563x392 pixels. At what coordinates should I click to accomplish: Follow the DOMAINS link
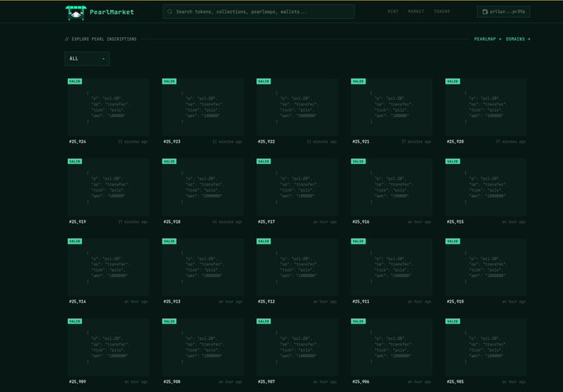[x=517, y=39]
